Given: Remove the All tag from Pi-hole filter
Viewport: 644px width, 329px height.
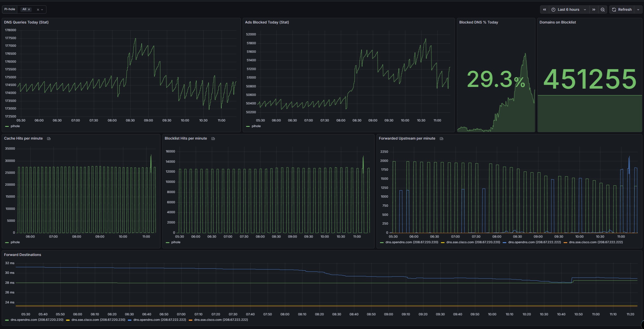Looking at the screenshot, I should click(29, 9).
